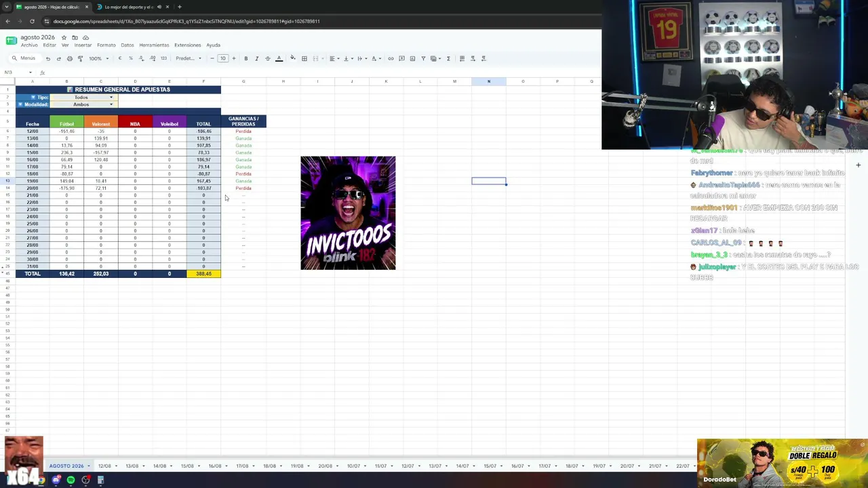Click the browser address bar URL

(186, 21)
